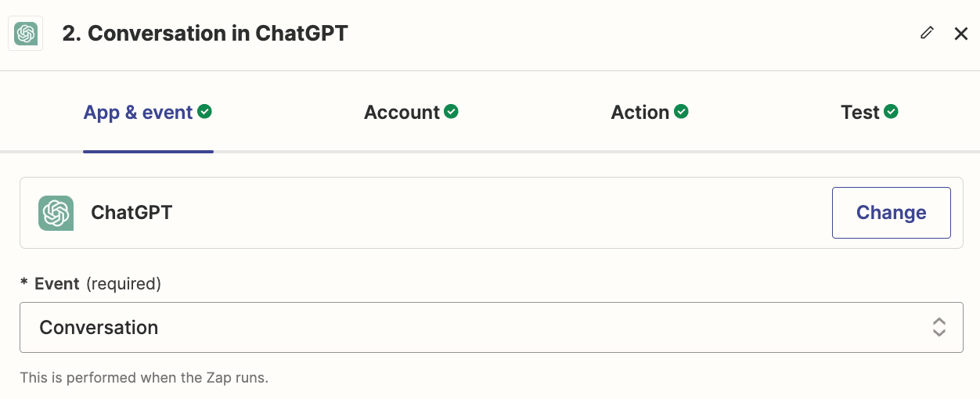Viewport: 980px width, 399px height.
Task: Click the step title "2. Conversation in ChatGPT"
Action: point(205,34)
